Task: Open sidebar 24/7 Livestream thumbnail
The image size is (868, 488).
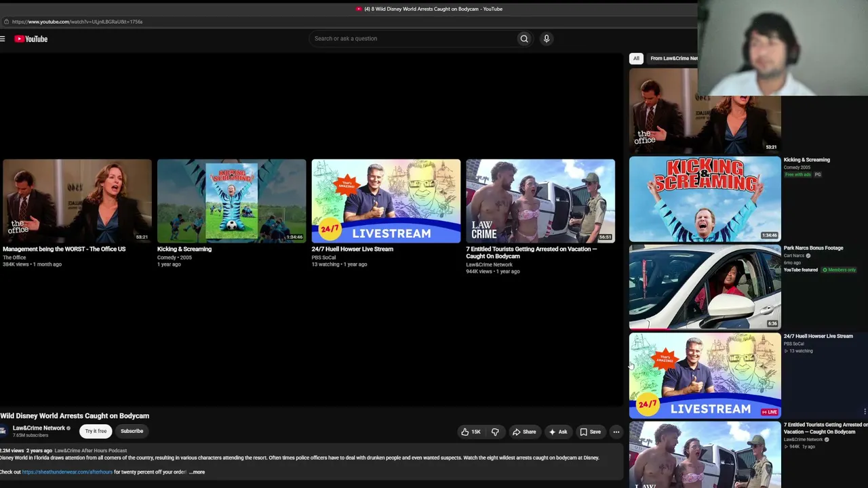Action: click(705, 375)
